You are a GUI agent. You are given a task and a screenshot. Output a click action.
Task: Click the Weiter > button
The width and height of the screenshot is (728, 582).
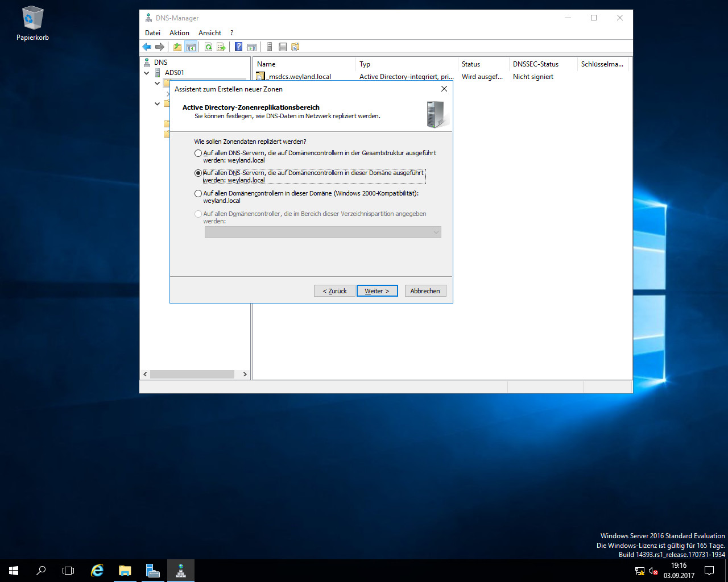pos(377,291)
